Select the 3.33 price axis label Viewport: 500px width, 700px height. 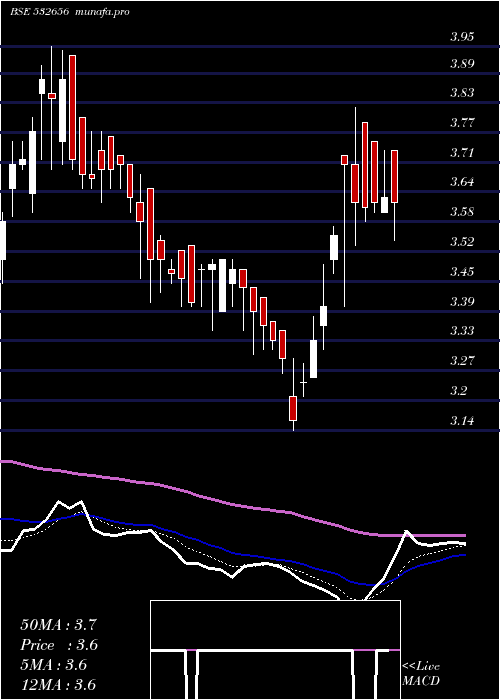(x=462, y=331)
